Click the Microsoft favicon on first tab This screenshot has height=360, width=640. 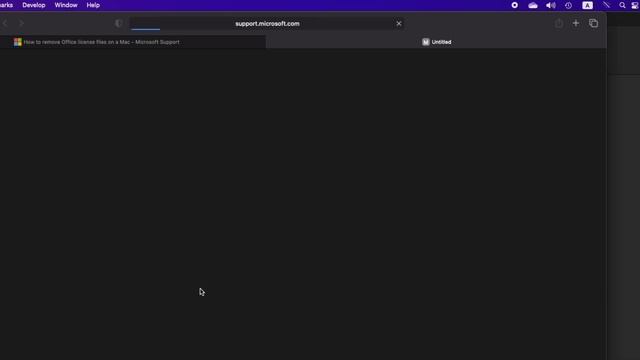[x=18, y=42]
